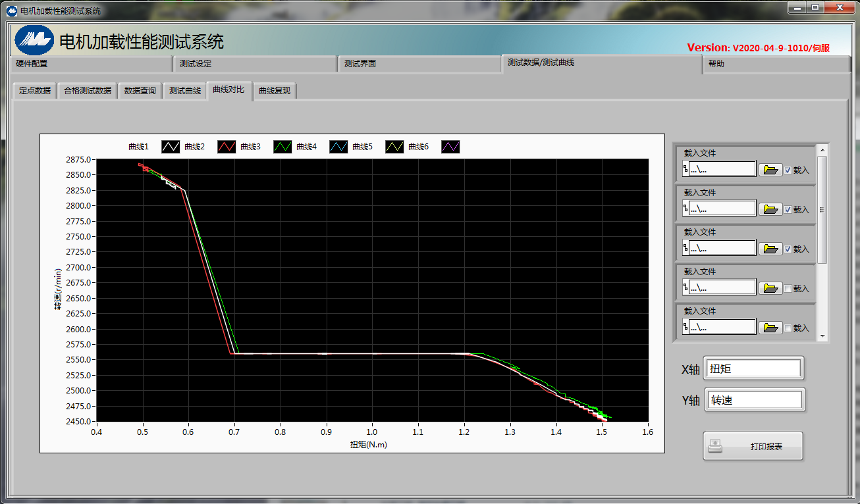Click the white 曲线1 legend plot icon
Image resolution: width=860 pixels, height=504 pixels.
tap(171, 147)
